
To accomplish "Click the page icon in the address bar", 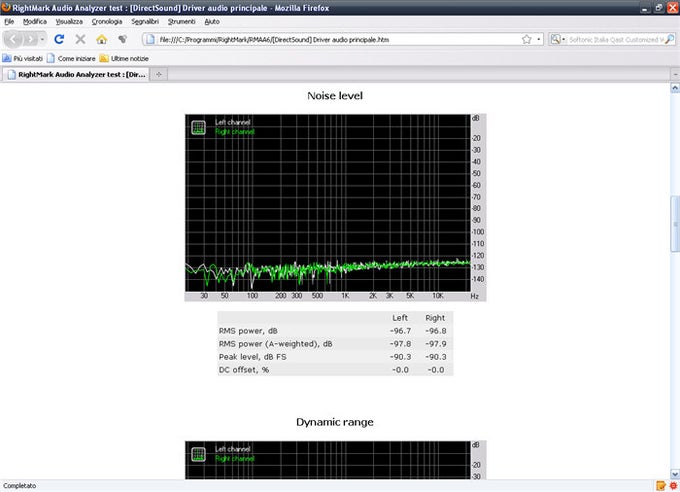I will (150, 39).
